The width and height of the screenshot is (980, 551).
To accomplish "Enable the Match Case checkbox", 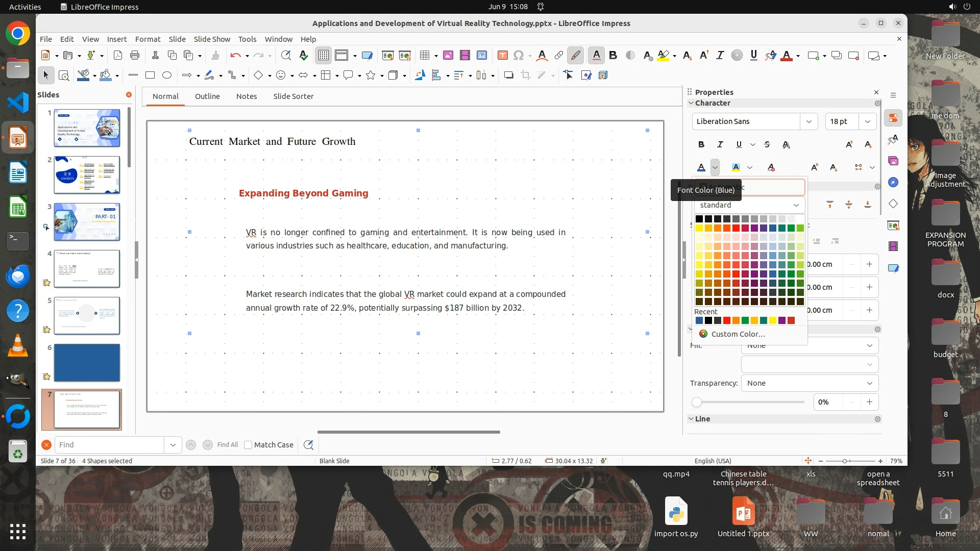I will (248, 445).
